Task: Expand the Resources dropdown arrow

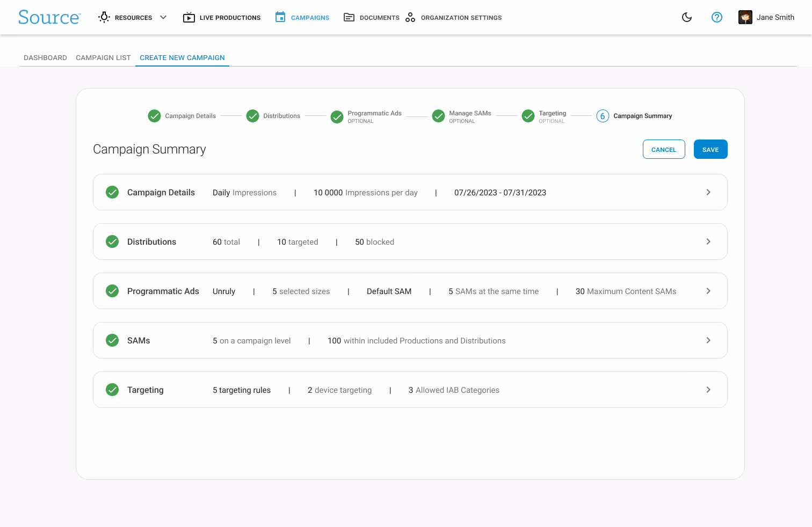Action: [163, 17]
